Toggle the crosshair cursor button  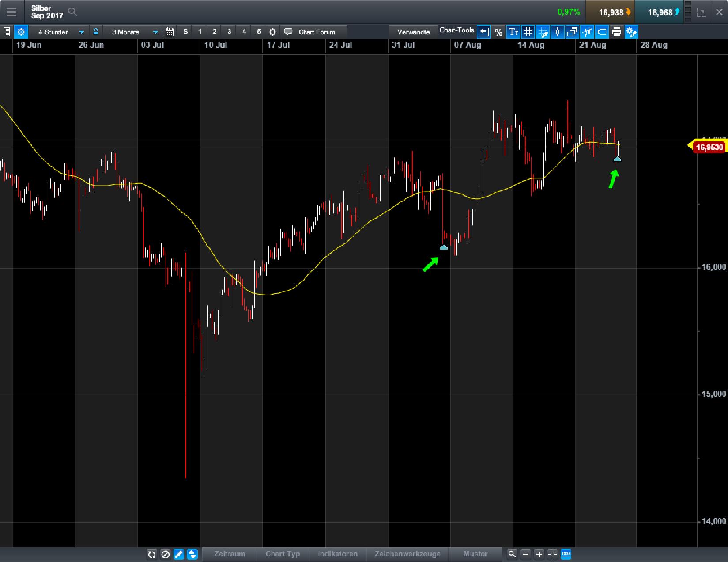553,554
